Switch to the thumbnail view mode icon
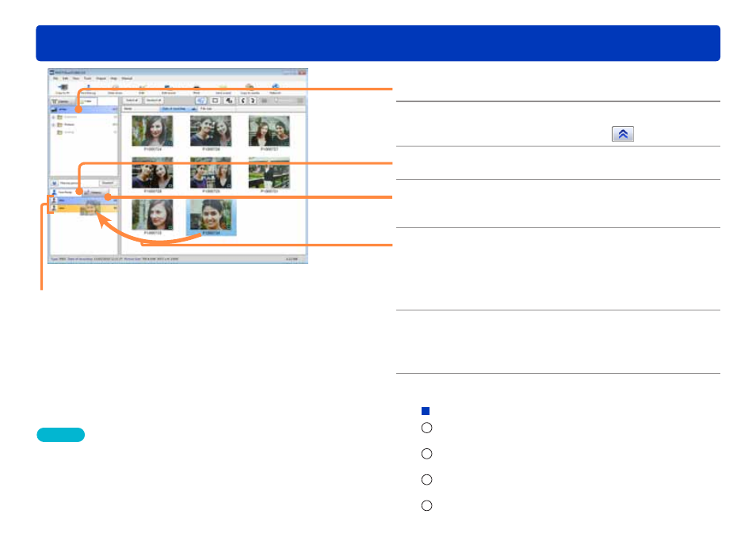756x533 pixels. (x=201, y=101)
